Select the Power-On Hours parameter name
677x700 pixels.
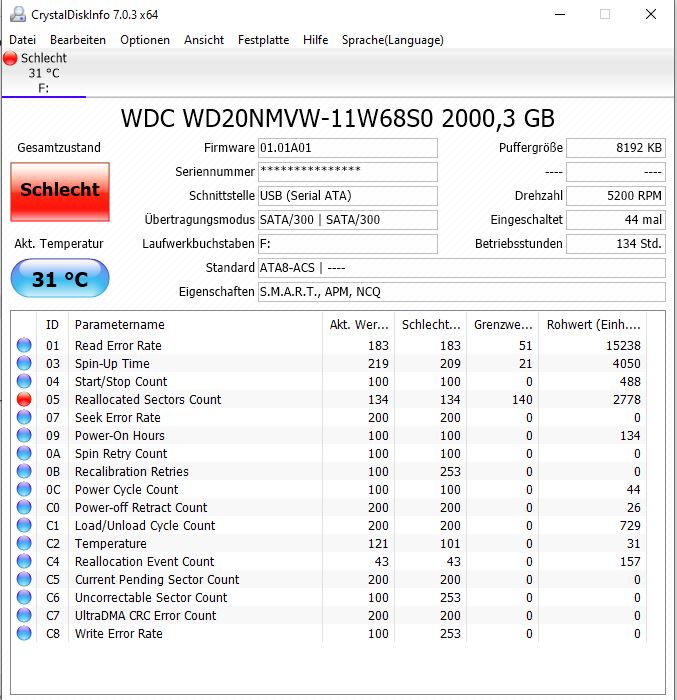tap(120, 436)
